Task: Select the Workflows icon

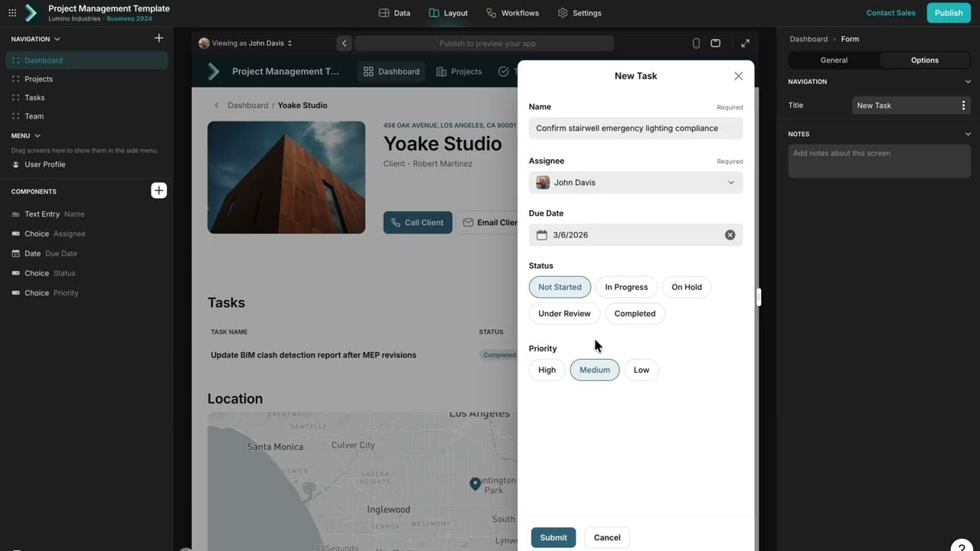Action: [490, 12]
